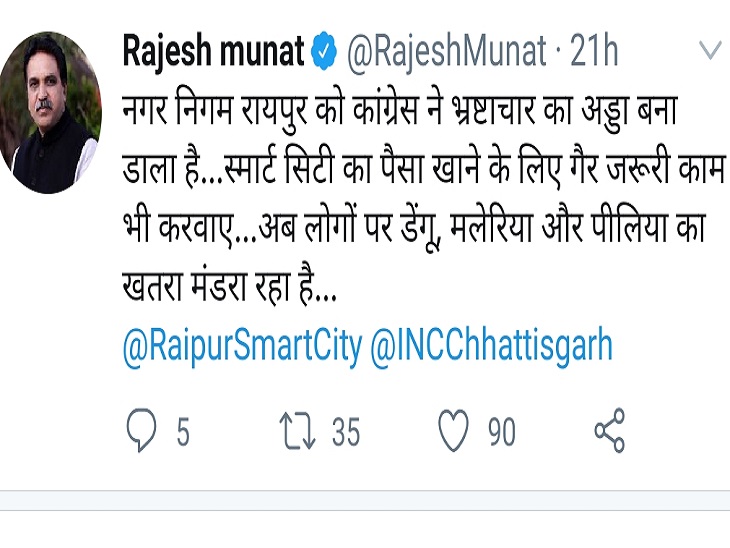The height and width of the screenshot is (548, 730).
Task: Expand the tweet options chevron
Action: coord(710,50)
